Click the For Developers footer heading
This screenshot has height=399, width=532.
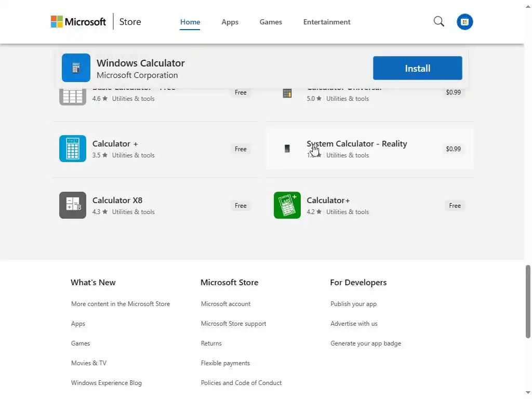tap(358, 282)
